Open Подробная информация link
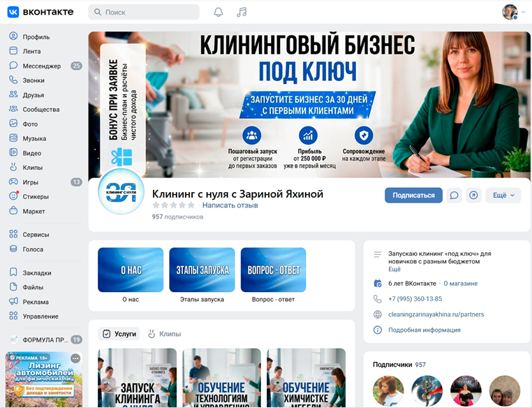The height and width of the screenshot is (408, 532). point(424,330)
